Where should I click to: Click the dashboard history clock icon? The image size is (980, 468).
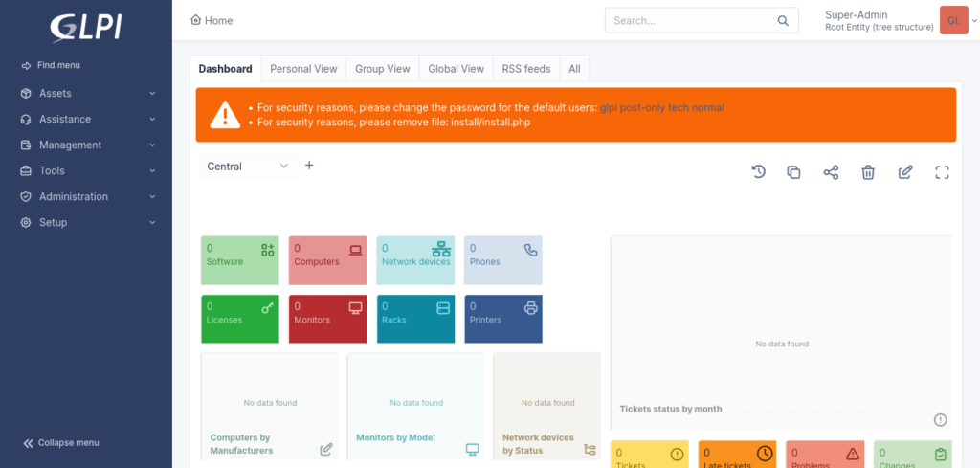tap(758, 172)
